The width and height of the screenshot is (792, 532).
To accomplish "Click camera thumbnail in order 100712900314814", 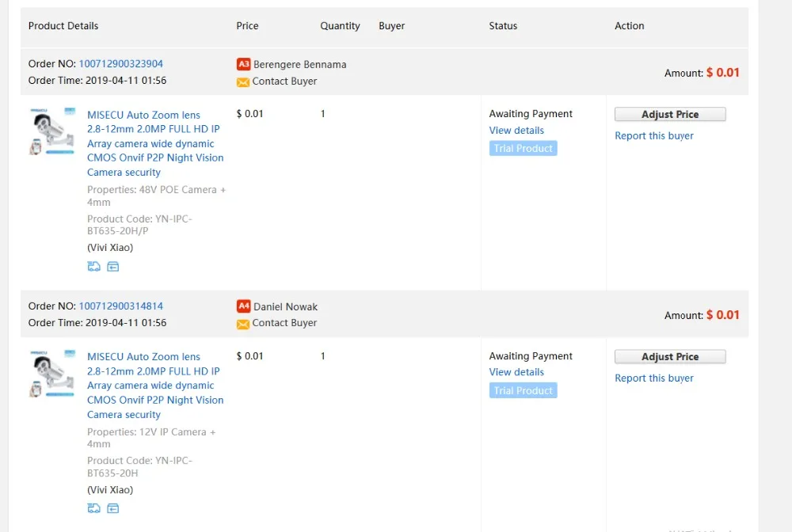I will (52, 374).
